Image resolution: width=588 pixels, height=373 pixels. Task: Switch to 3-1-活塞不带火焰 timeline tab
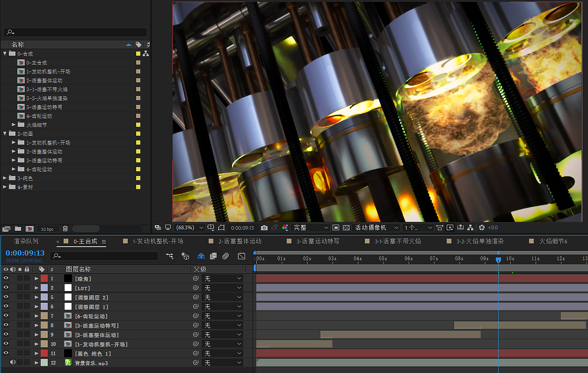pos(398,241)
